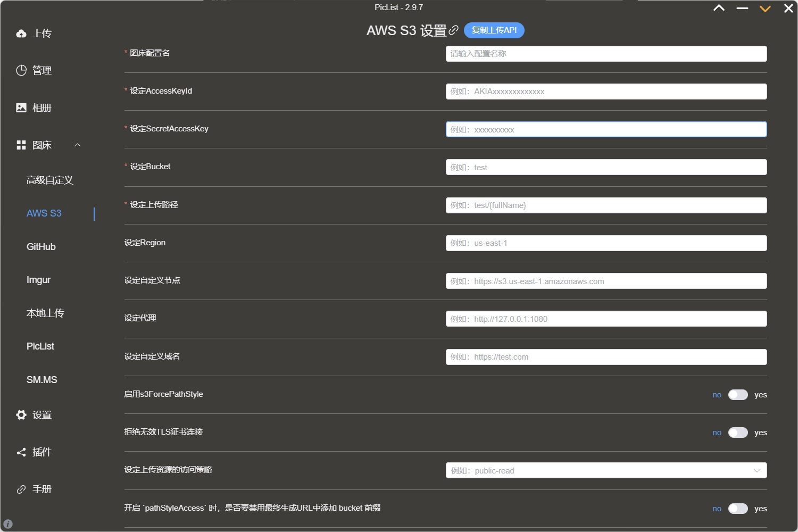Minimize the PicList window
Image resolution: width=798 pixels, height=532 pixels.
(x=742, y=8)
